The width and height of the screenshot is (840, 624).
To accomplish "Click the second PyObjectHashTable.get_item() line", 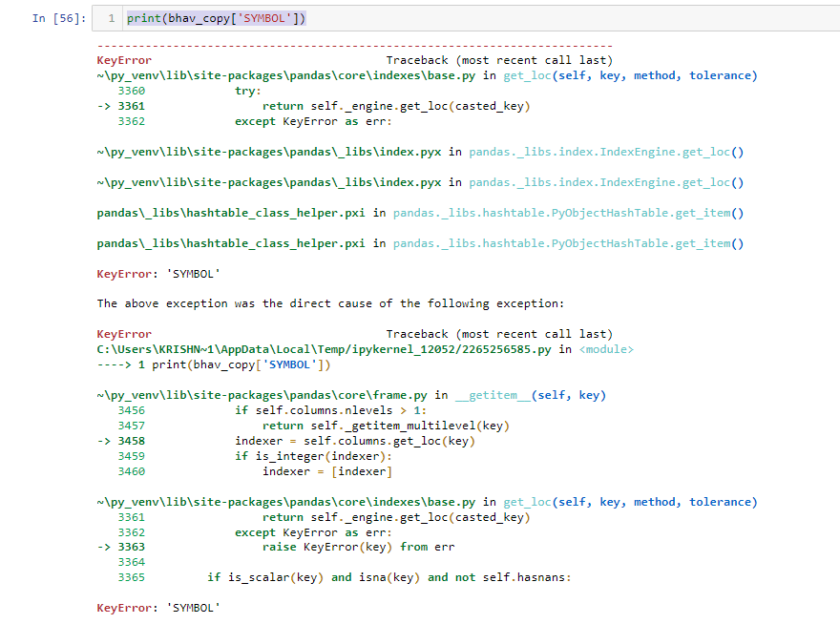I will point(420,243).
